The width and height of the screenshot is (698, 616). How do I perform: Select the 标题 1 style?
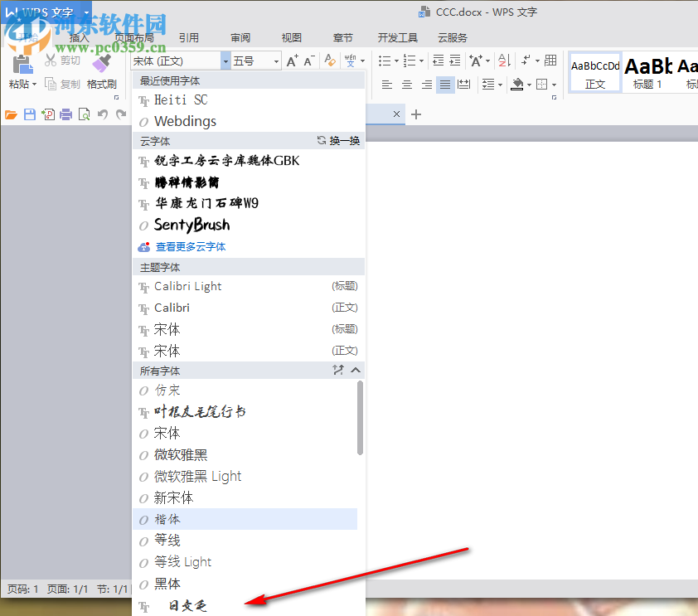click(647, 73)
